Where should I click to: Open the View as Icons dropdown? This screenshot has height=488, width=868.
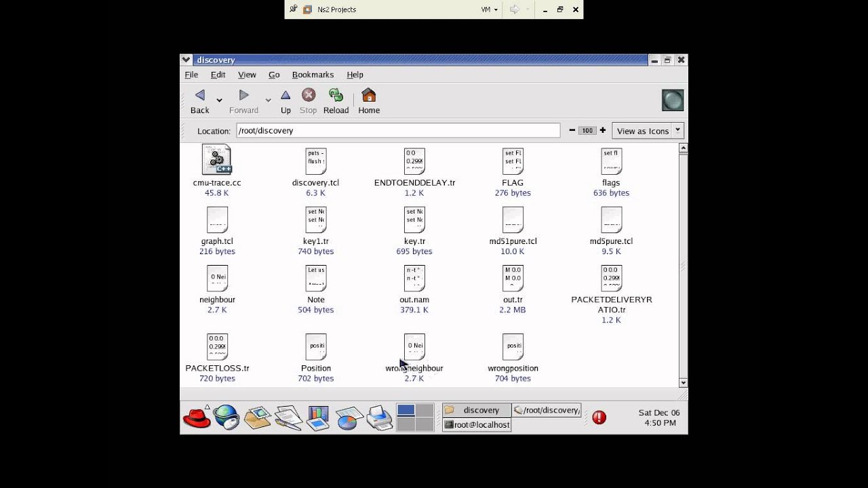tap(648, 131)
